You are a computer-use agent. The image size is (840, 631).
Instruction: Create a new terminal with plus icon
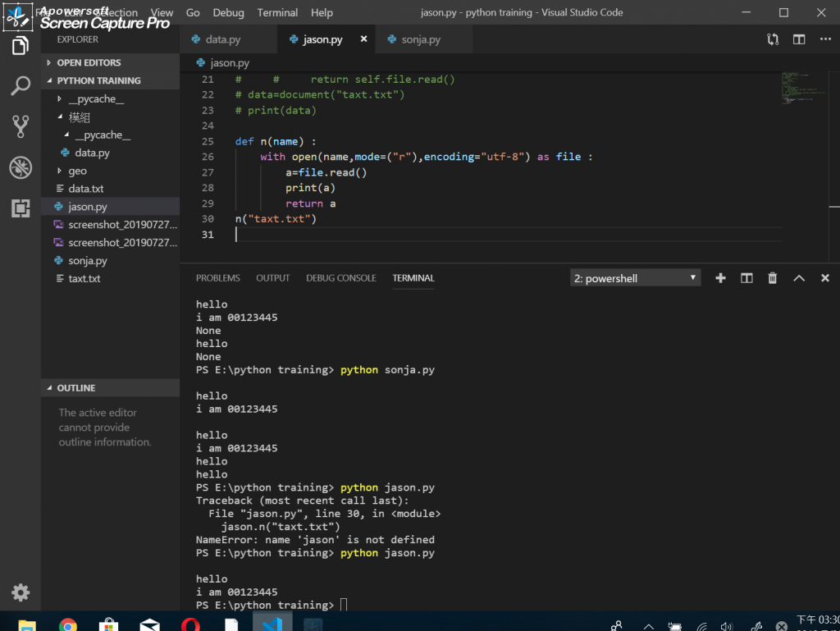tap(720, 278)
